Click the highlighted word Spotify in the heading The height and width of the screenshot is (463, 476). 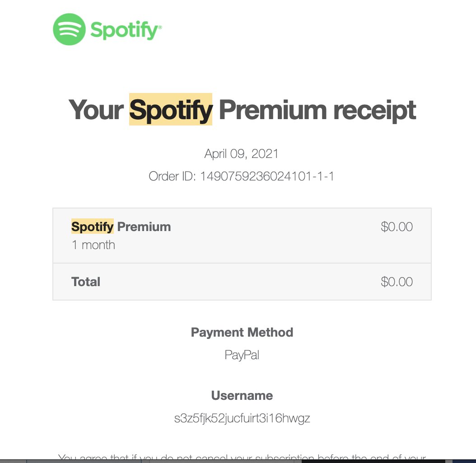[x=171, y=110]
